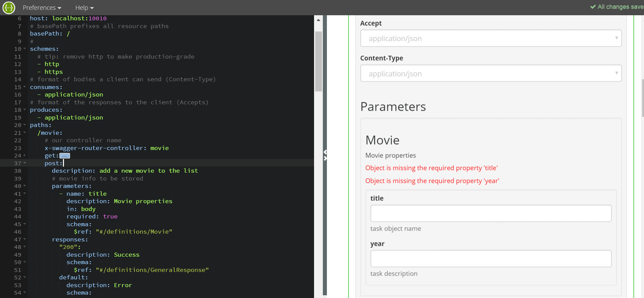
Task: Click the All changes saved status
Action: (x=617, y=7)
